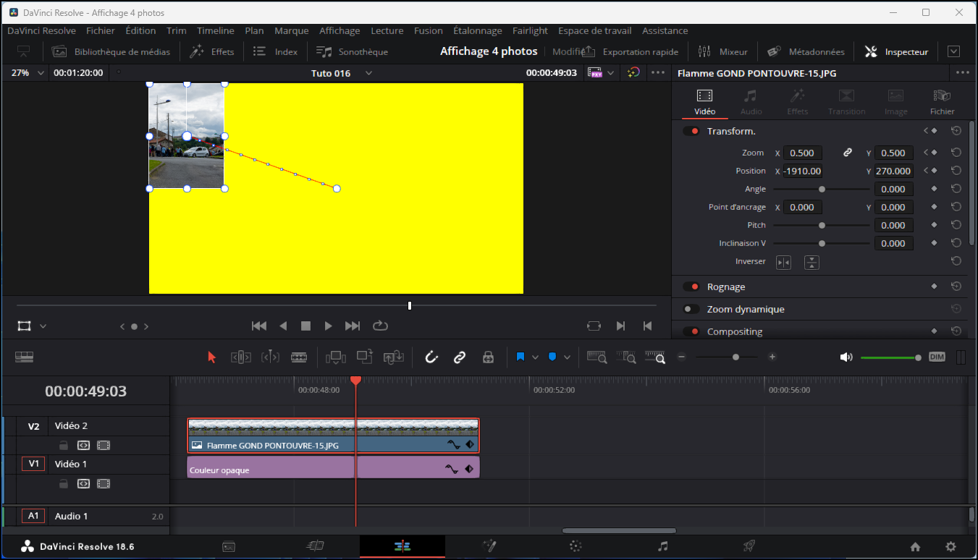
Task: Select the arrow Selection mode tool
Action: pos(211,357)
